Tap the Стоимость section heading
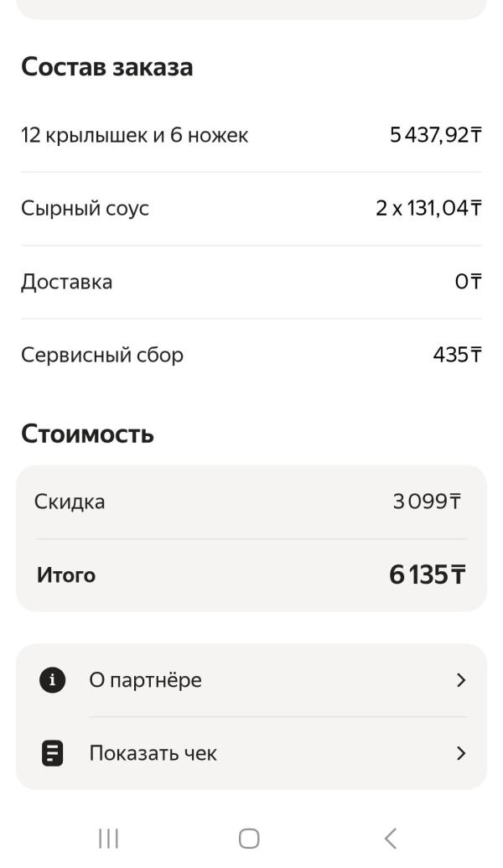503x868 pixels. tap(87, 434)
